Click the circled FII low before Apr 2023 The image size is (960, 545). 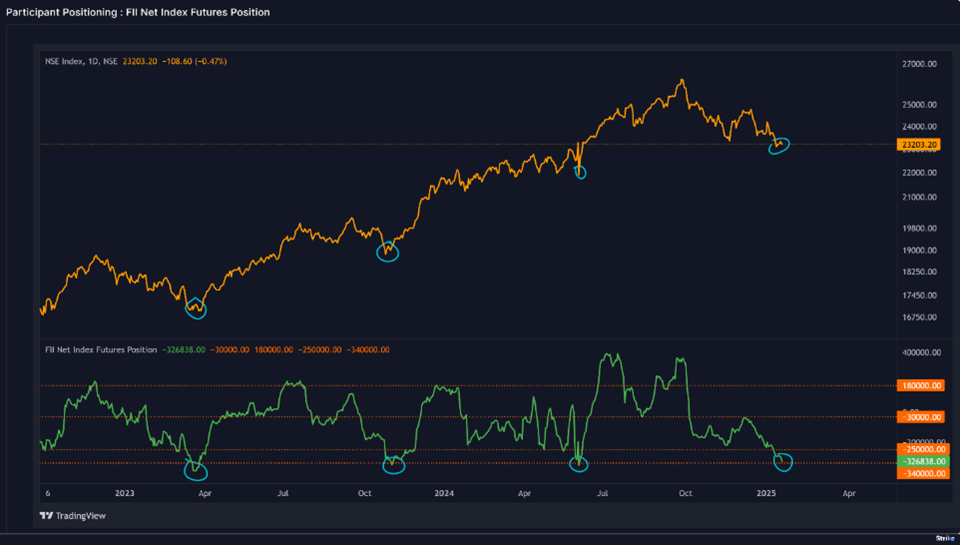coord(195,468)
